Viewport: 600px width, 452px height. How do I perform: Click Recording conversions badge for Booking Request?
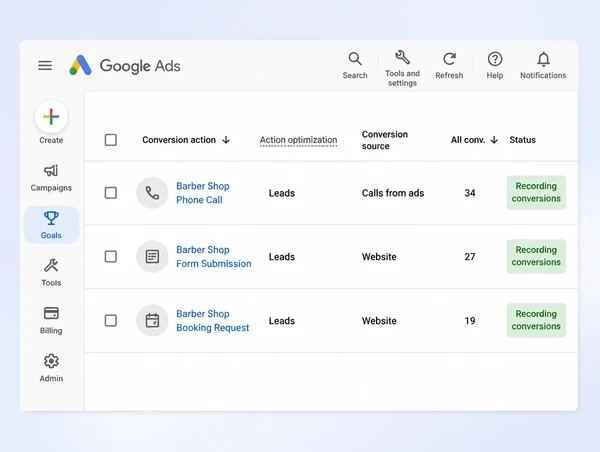point(536,320)
